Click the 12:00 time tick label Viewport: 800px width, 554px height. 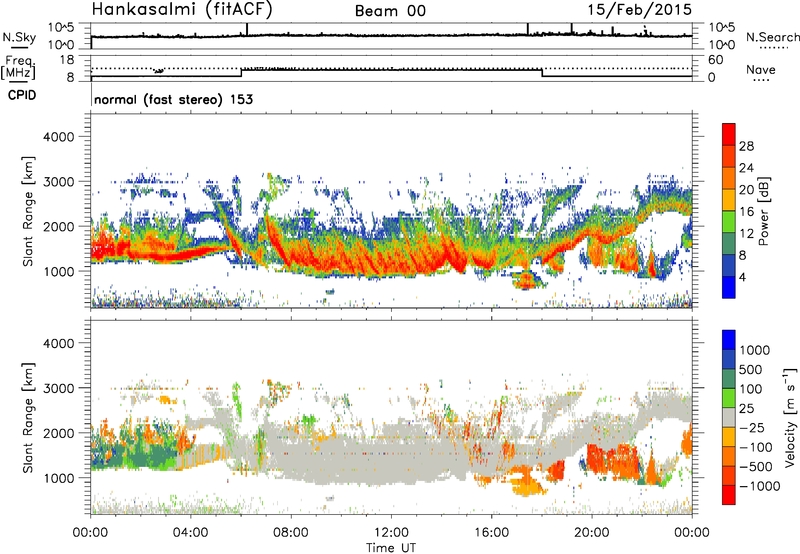(x=391, y=533)
